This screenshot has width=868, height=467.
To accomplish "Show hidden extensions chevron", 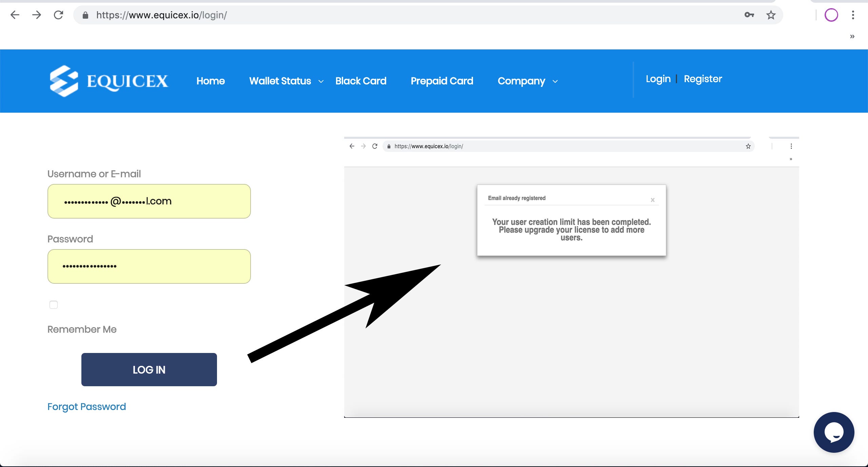I will [x=852, y=37].
